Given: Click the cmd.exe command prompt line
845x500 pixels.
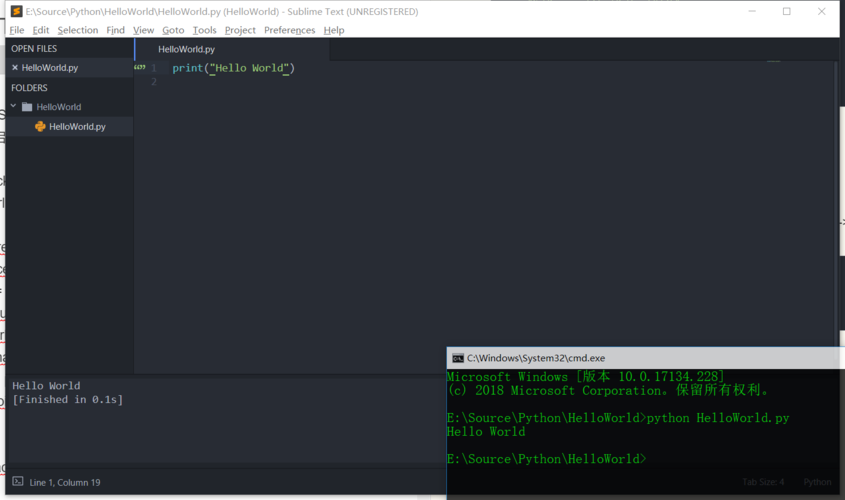Looking at the screenshot, I should coord(600,459).
